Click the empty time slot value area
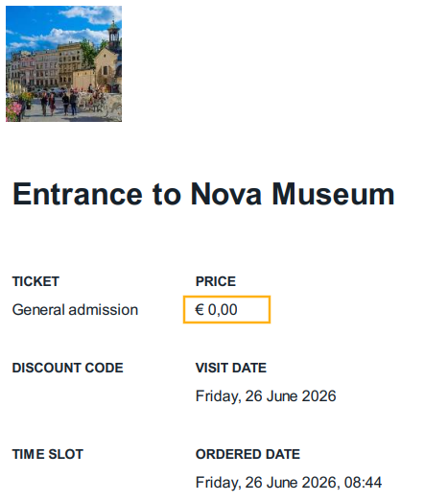448x502 pixels. point(75,483)
